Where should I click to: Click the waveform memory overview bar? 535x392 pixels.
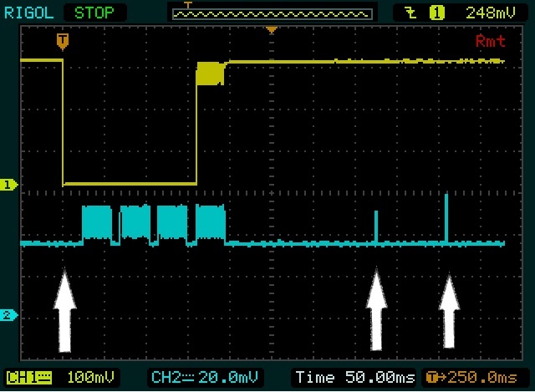(x=269, y=13)
